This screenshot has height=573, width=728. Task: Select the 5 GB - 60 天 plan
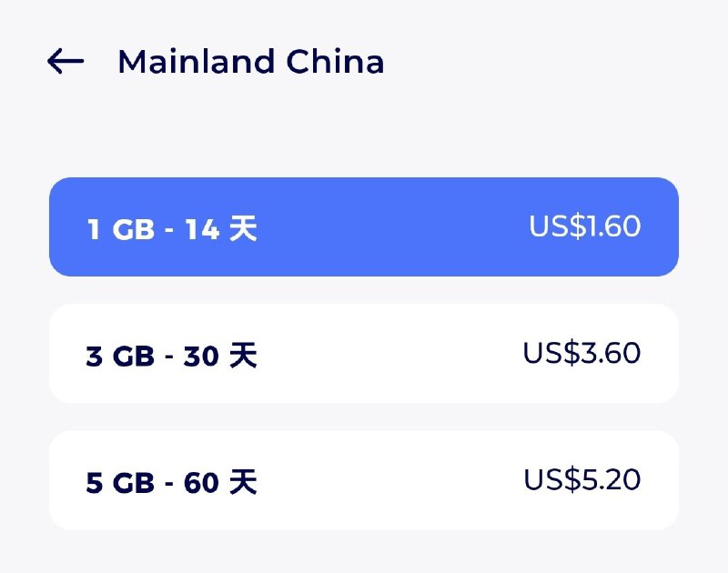tap(363, 479)
